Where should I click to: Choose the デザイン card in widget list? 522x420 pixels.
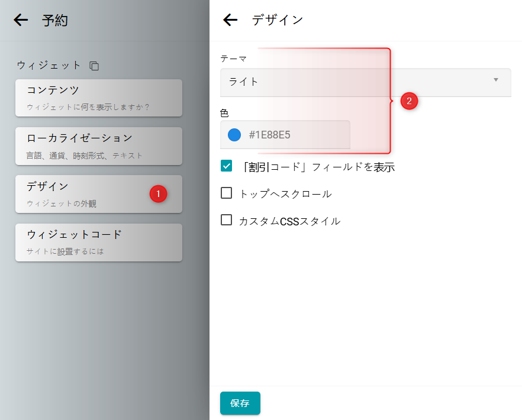coord(83,193)
